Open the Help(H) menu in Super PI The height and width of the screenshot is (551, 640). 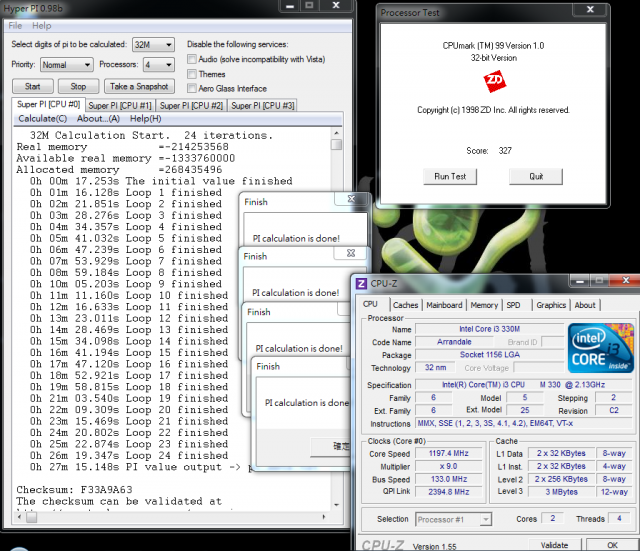point(145,119)
